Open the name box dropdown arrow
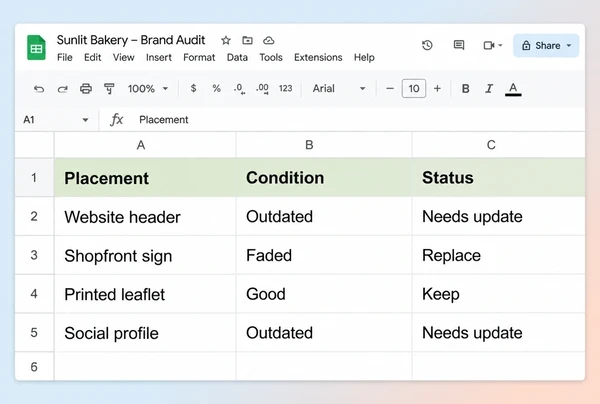The image size is (600, 404). [85, 120]
